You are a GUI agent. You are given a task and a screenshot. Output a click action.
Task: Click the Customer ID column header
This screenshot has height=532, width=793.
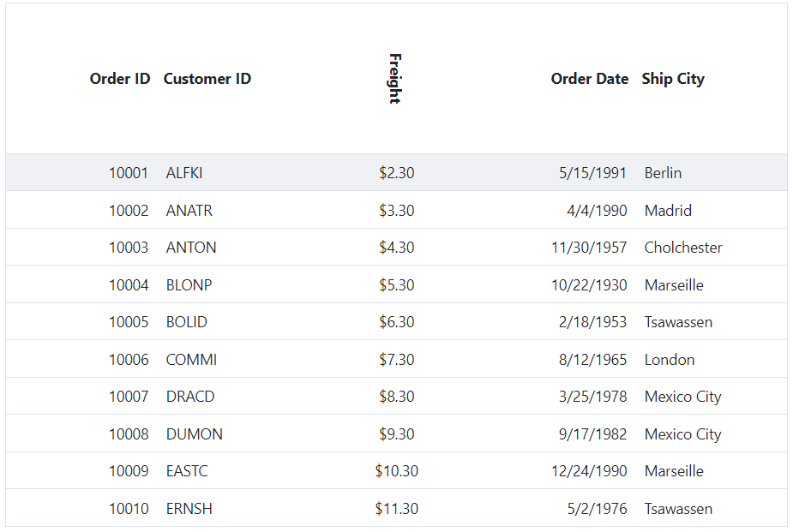[207, 79]
